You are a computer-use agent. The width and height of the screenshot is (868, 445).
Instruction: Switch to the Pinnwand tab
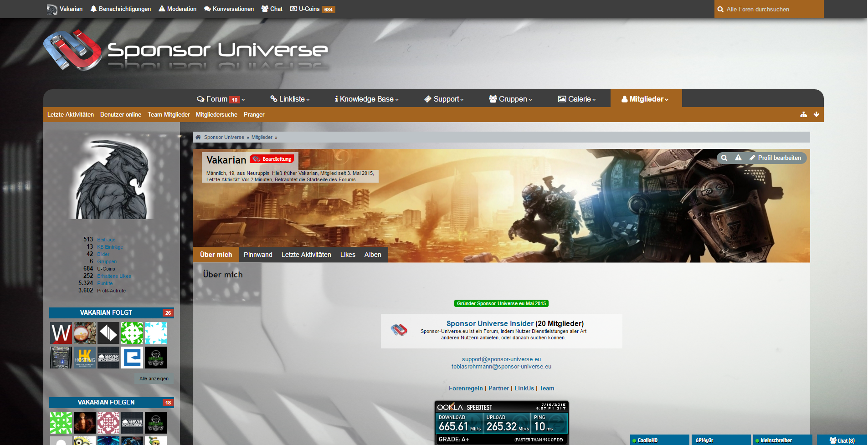pyautogui.click(x=258, y=255)
